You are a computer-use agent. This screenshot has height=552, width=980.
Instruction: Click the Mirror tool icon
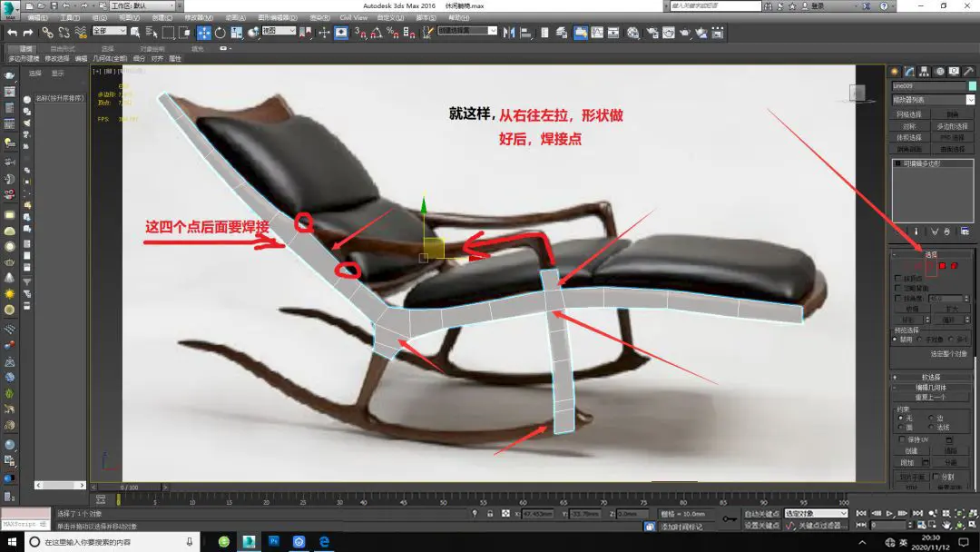point(509,33)
